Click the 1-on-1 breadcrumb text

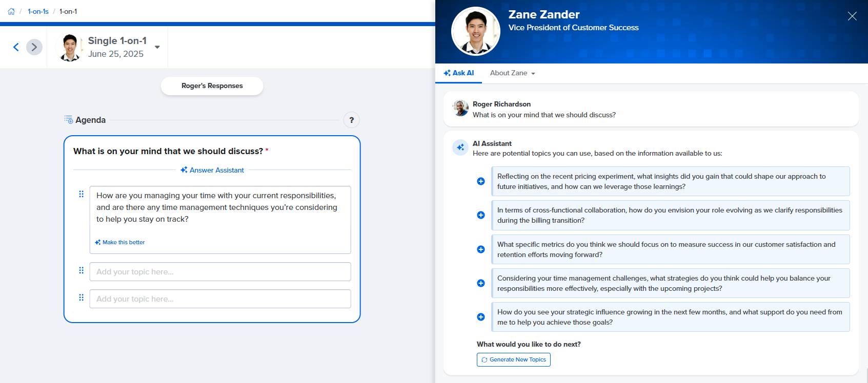68,11
